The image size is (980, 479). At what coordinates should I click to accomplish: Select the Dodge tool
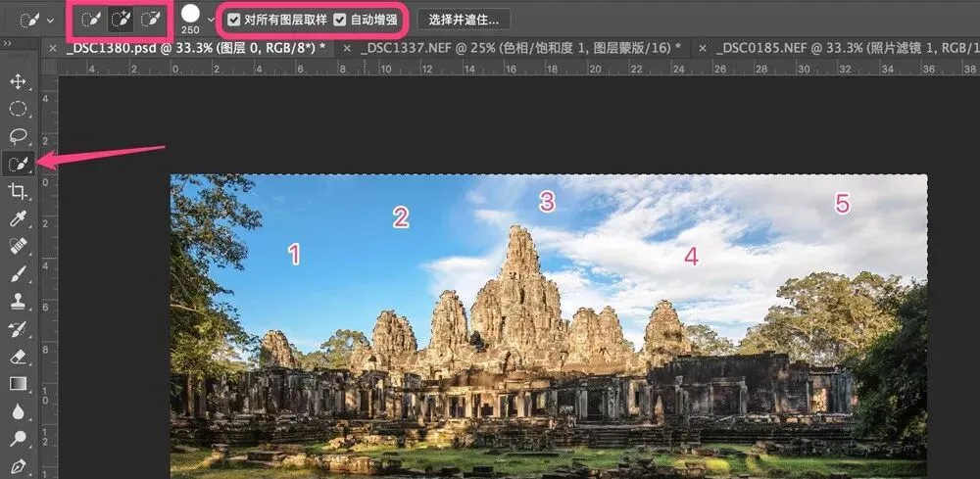pos(18,439)
